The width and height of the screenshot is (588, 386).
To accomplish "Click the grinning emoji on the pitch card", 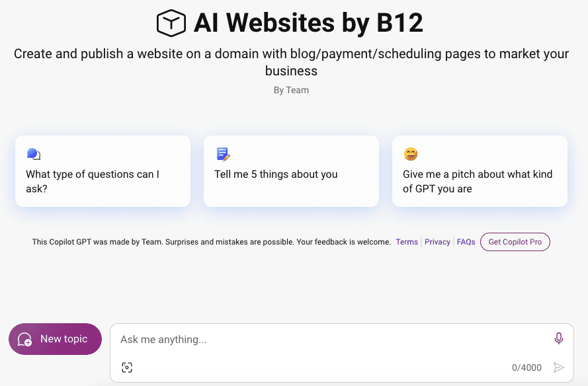I will pyautogui.click(x=409, y=153).
